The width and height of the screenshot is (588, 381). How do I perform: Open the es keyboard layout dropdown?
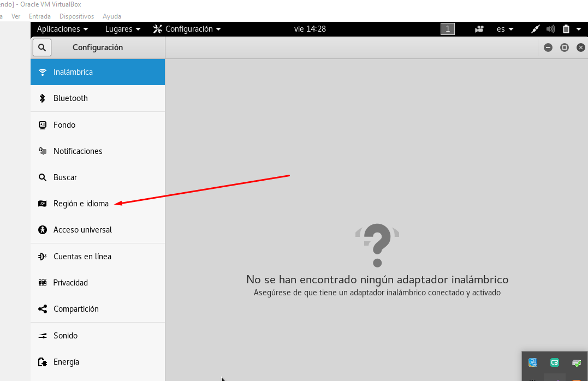(x=505, y=29)
